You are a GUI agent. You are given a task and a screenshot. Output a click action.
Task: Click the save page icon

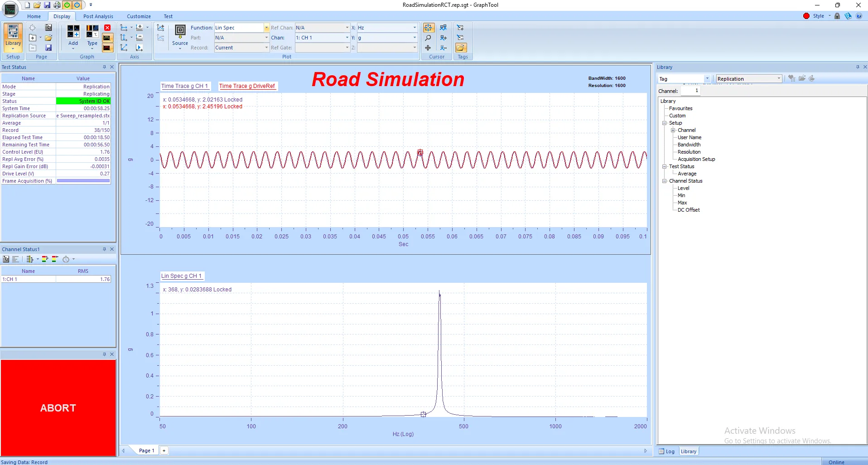click(x=49, y=48)
